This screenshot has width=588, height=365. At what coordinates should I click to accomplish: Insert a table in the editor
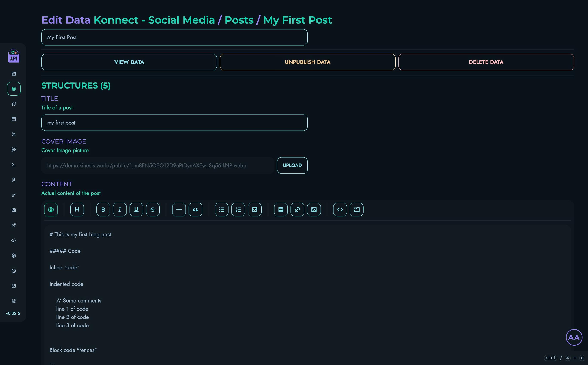click(x=281, y=210)
